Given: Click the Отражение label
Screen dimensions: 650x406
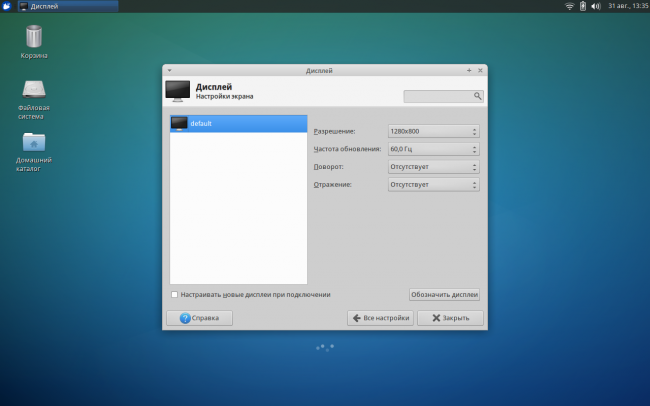Looking at the screenshot, I should tap(332, 185).
